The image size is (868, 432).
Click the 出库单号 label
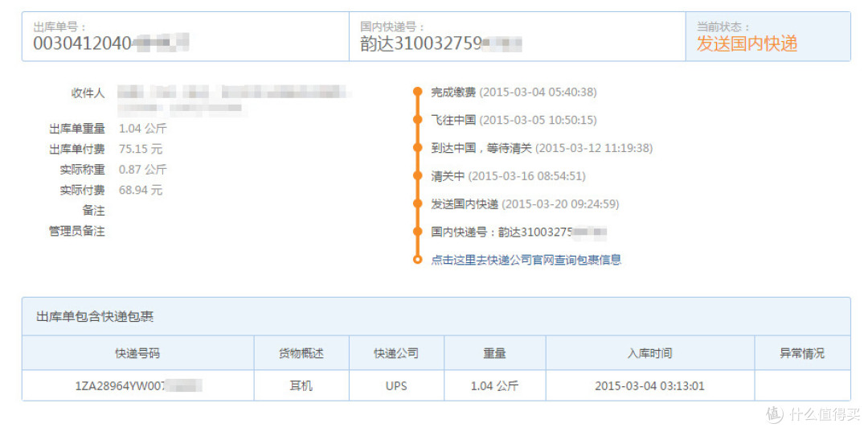coord(59,26)
